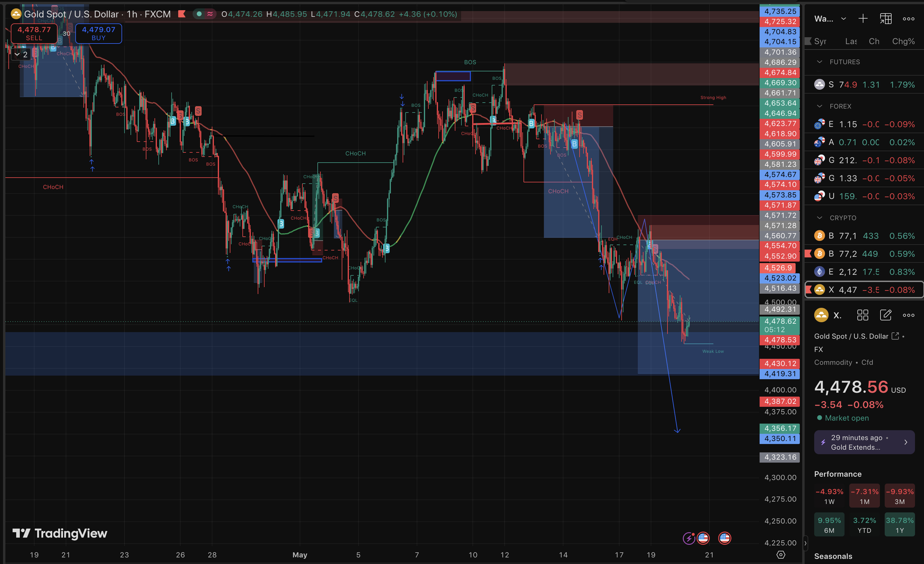Open the details panel three-dot menu
This screenshot has height=564, width=924.
pos(909,315)
